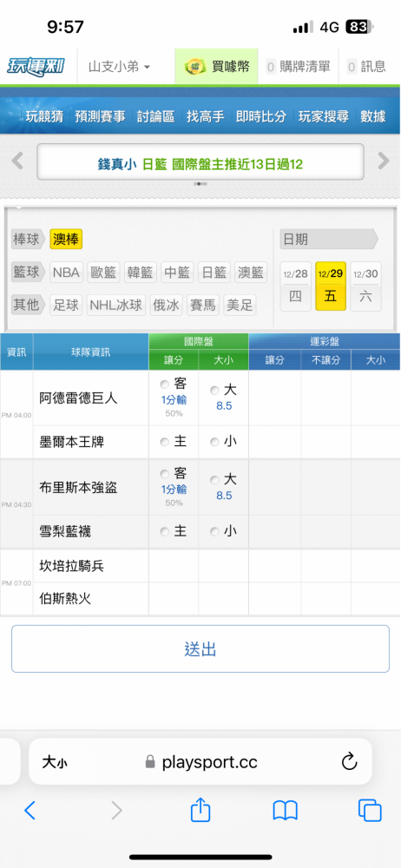The image size is (401, 868).
Task: Open team info for 坎培拉騎兵
Action: 71,566
